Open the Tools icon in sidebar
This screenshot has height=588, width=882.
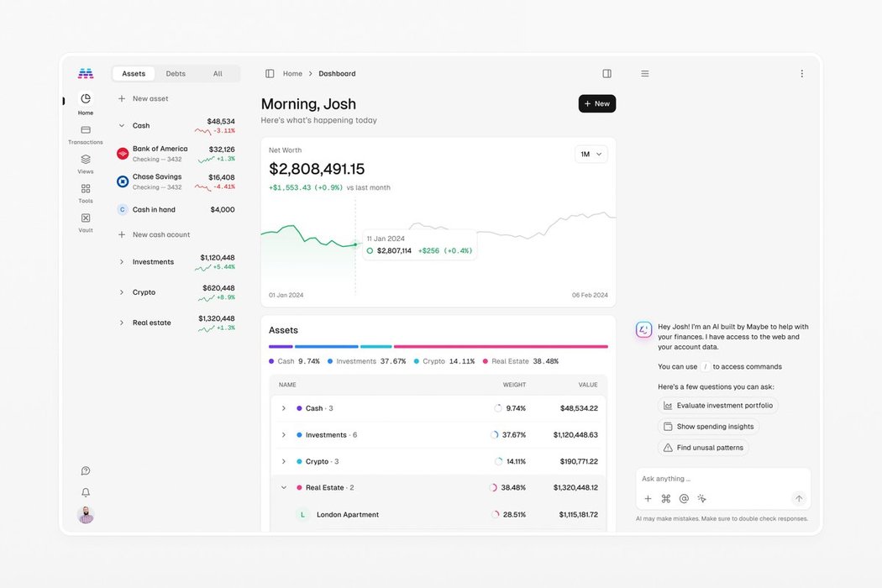85,189
